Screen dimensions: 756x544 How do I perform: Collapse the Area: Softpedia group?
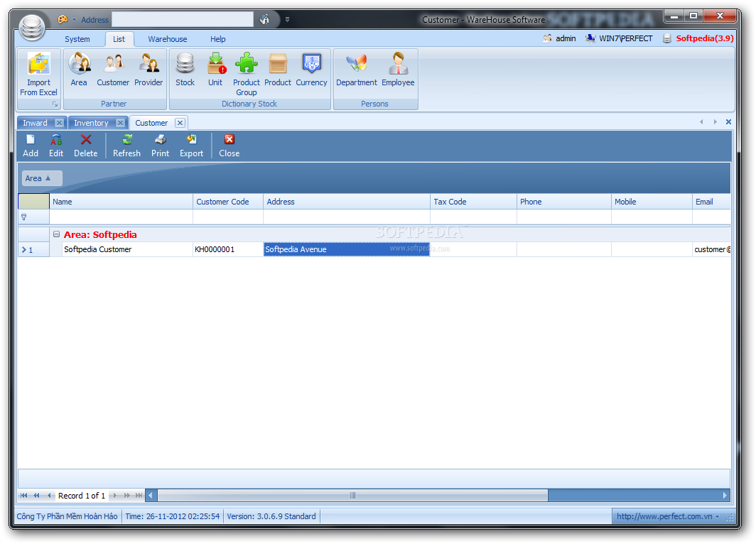(56, 234)
